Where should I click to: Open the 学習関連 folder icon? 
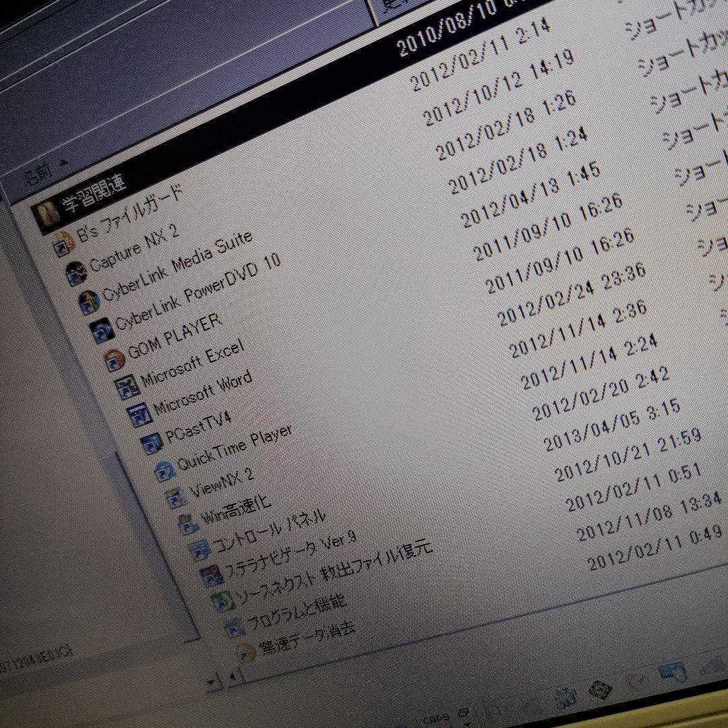tap(45, 214)
